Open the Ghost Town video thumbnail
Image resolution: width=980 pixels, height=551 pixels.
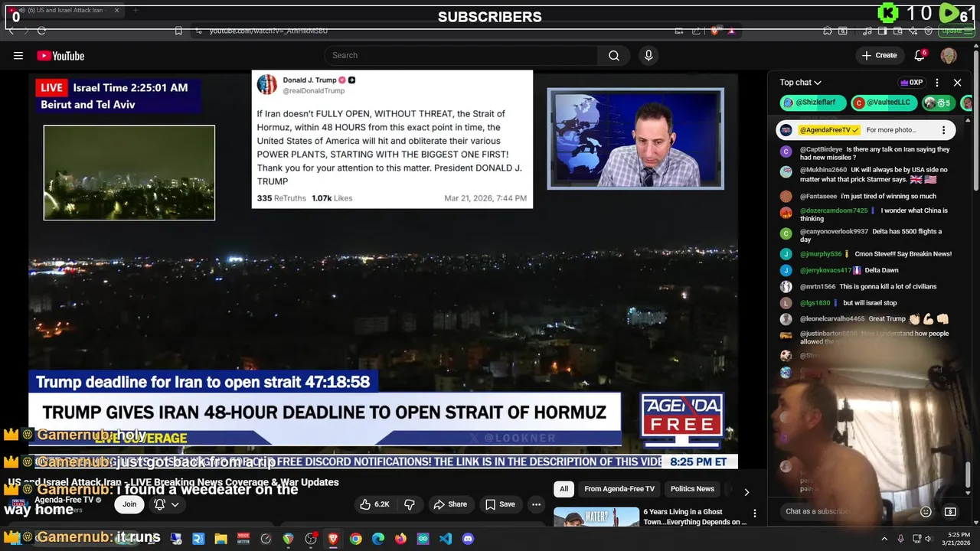(x=596, y=517)
